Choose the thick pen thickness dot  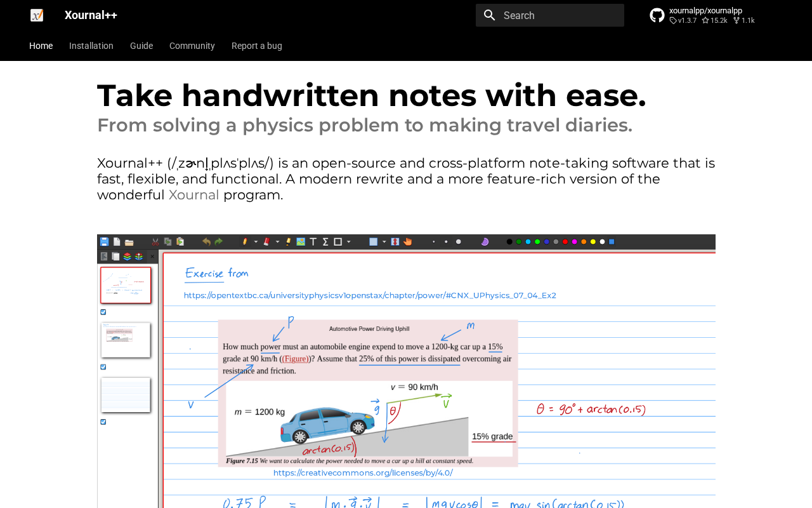point(459,242)
